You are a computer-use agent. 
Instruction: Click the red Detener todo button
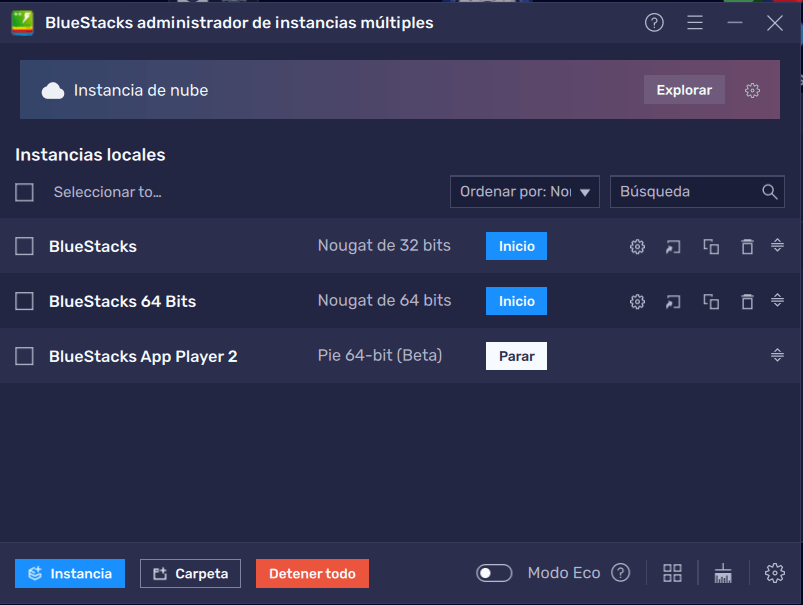tap(312, 573)
